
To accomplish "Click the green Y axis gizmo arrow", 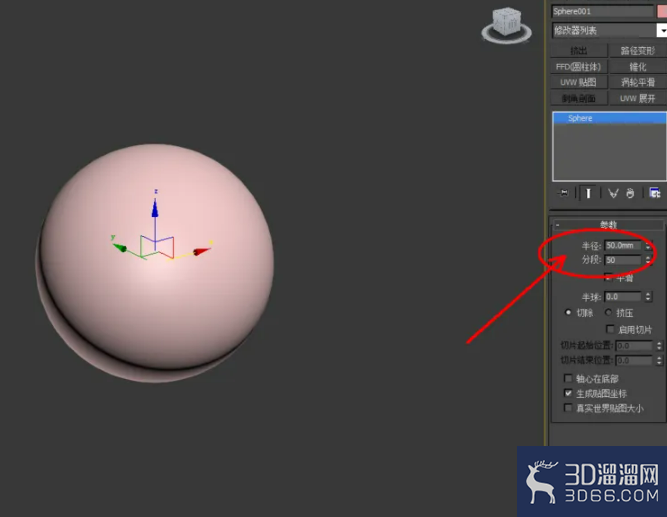I will tap(119, 247).
